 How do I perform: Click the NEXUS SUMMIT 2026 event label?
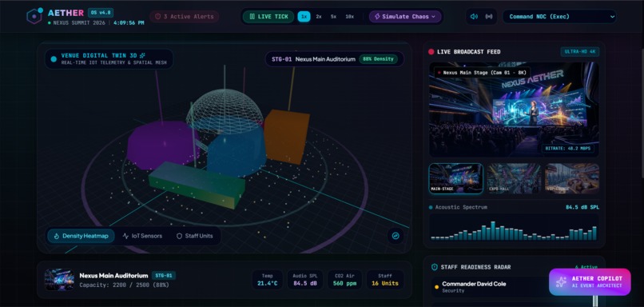click(x=79, y=23)
